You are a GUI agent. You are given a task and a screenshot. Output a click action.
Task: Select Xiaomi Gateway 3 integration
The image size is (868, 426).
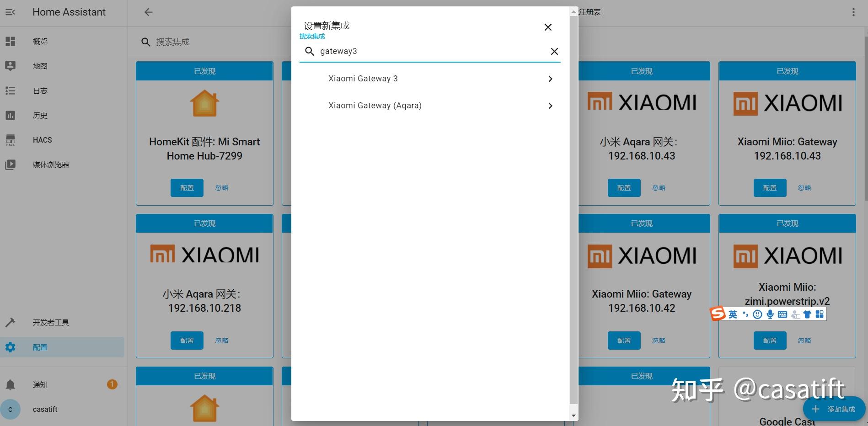tap(430, 79)
